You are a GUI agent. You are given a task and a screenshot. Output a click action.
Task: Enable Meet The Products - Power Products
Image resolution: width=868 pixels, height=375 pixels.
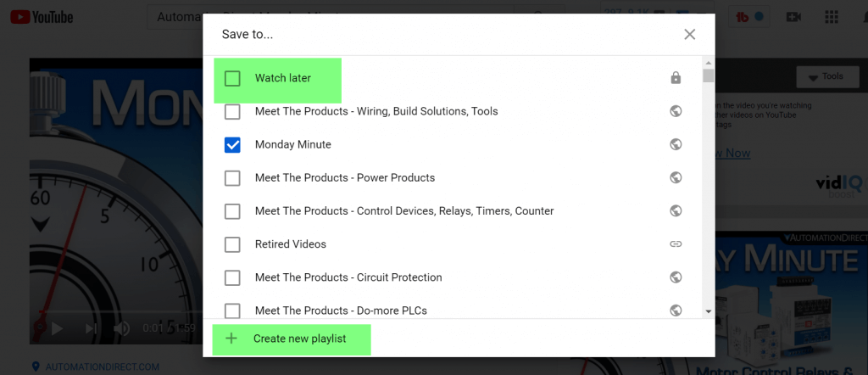coord(232,178)
